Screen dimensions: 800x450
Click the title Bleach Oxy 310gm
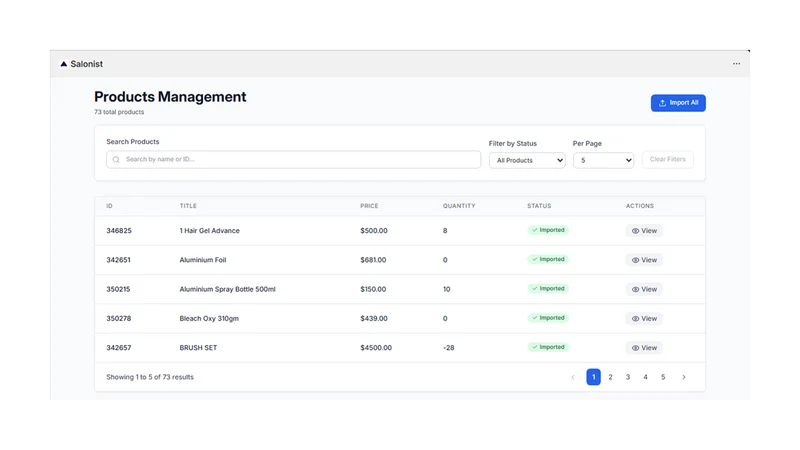pyautogui.click(x=209, y=318)
